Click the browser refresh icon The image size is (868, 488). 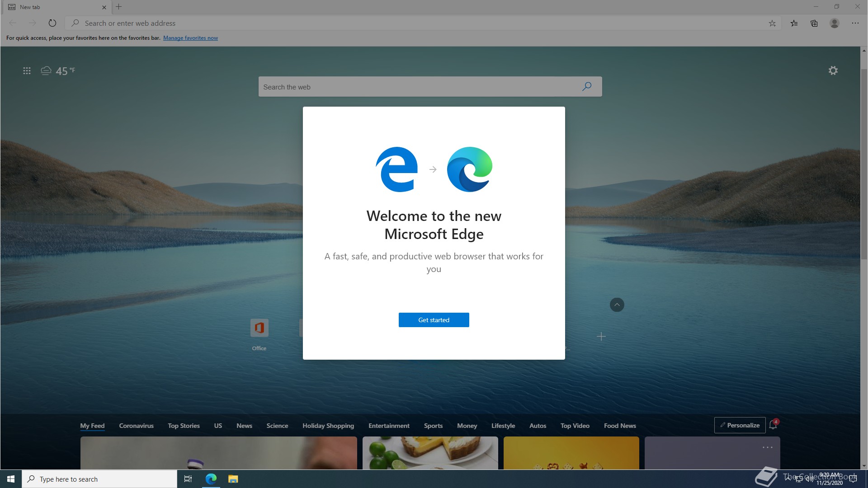[52, 23]
